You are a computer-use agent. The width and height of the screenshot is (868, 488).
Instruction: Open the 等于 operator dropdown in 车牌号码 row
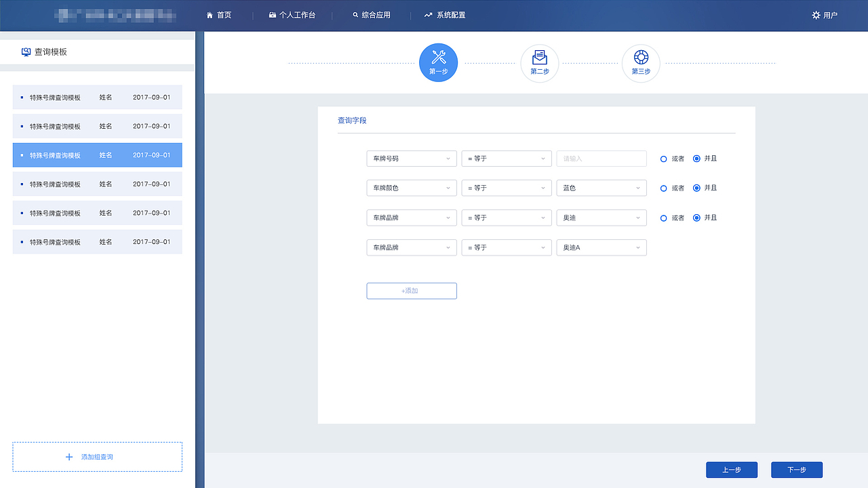[507, 159]
